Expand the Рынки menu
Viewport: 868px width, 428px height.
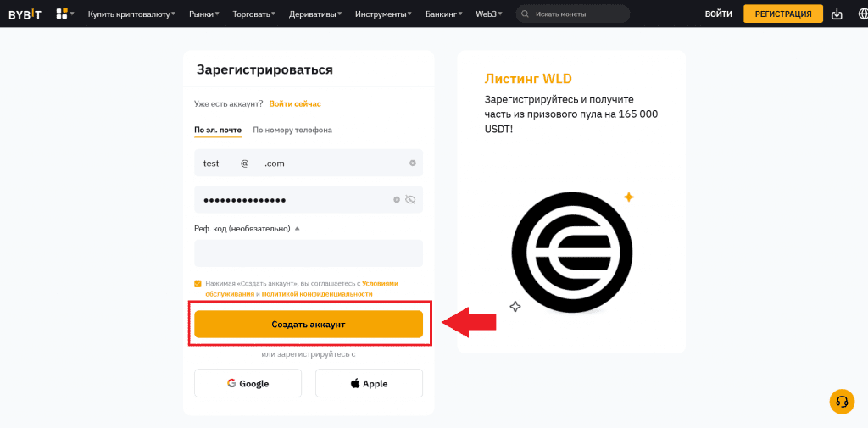(203, 14)
